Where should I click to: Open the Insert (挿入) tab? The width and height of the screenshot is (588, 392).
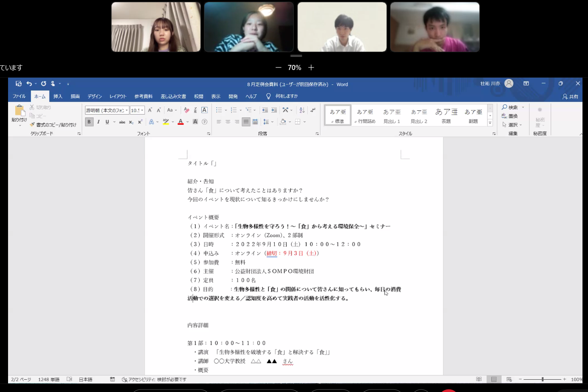58,96
